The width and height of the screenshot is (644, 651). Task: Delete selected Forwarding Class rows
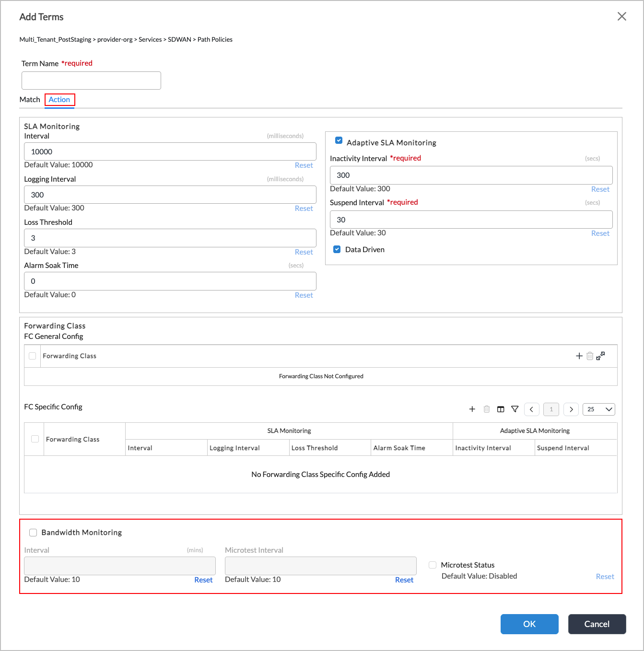click(590, 356)
